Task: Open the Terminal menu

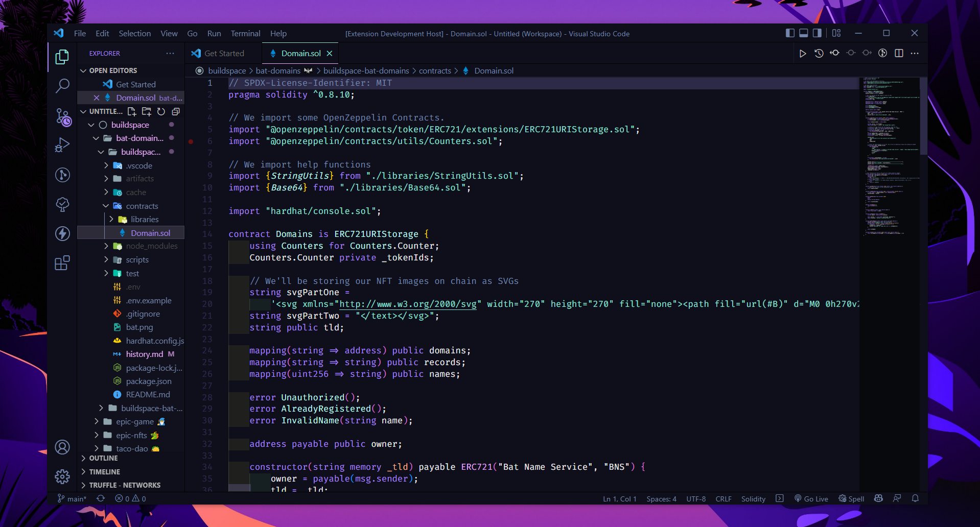Action: coord(245,33)
